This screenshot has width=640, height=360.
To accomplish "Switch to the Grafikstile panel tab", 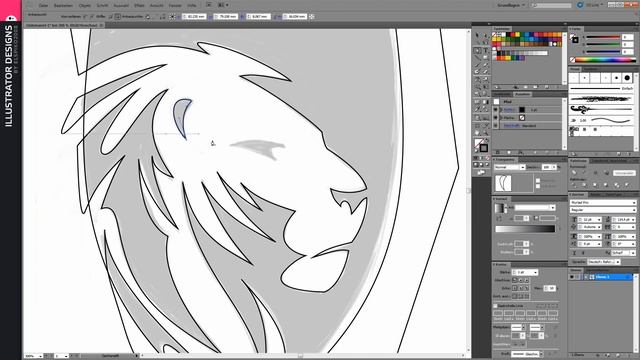I will coord(502,94).
